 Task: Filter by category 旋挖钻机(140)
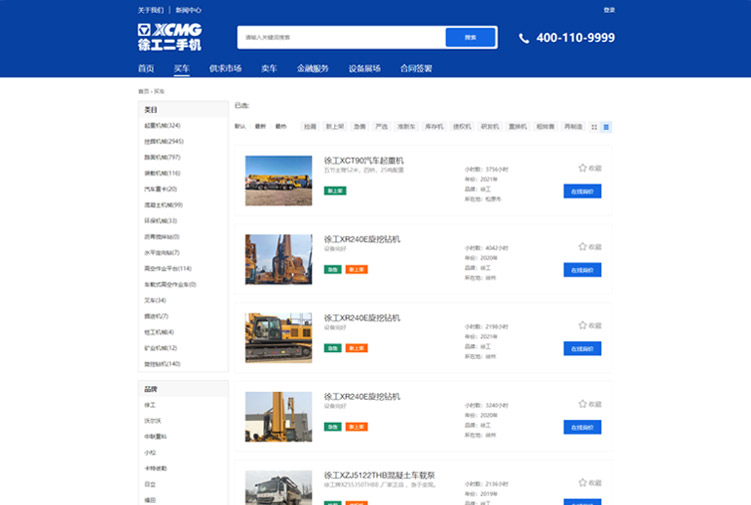(x=162, y=364)
